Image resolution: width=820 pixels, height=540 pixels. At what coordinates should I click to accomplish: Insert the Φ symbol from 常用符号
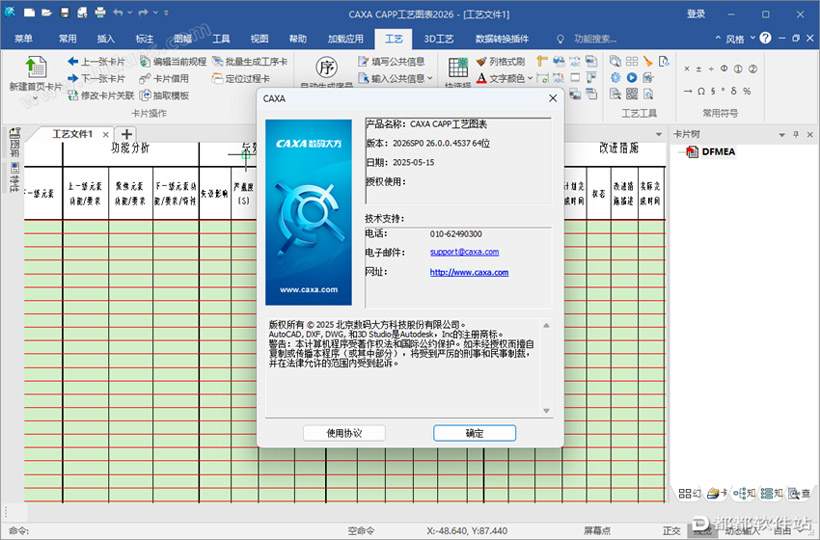[724, 69]
